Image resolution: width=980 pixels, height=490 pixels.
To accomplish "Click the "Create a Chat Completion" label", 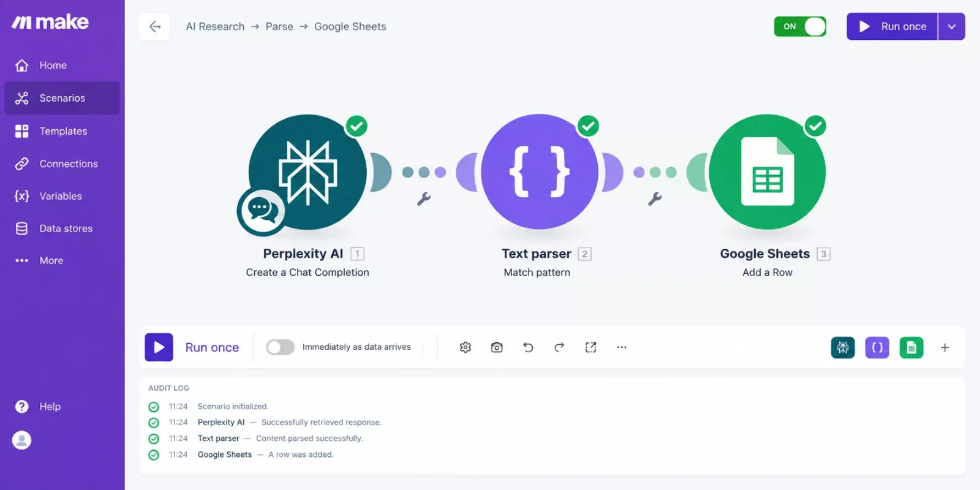I will [x=307, y=272].
